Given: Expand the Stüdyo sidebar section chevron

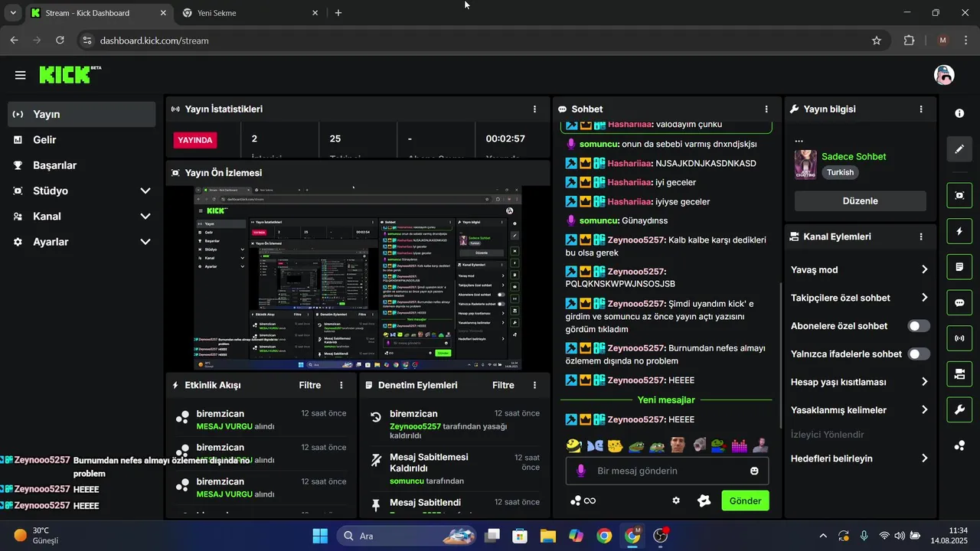Looking at the screenshot, I should 145,191.
